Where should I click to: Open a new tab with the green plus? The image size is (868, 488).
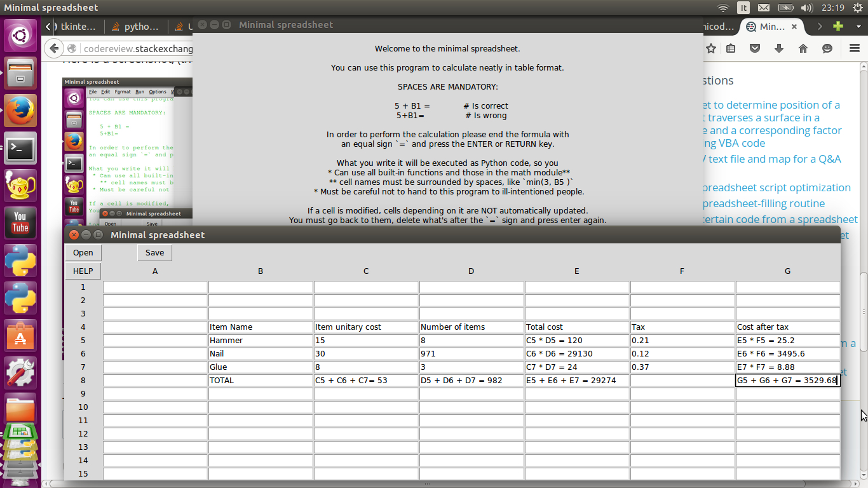click(837, 26)
